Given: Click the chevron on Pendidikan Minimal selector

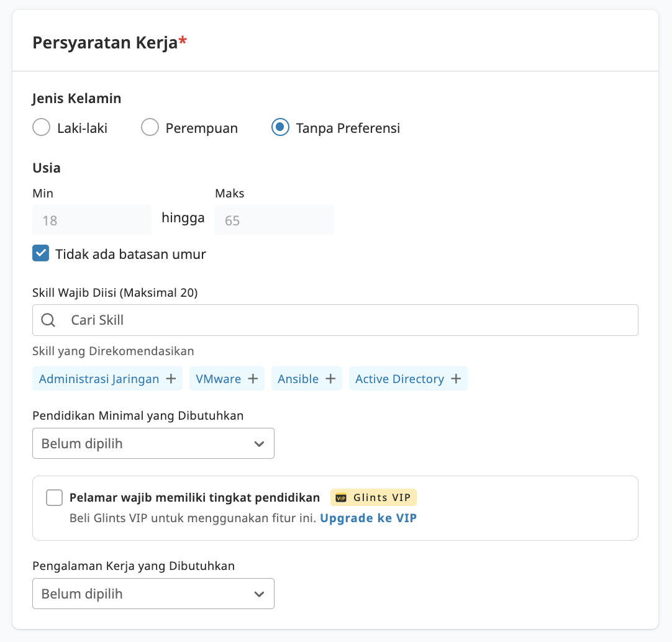Looking at the screenshot, I should [x=260, y=443].
